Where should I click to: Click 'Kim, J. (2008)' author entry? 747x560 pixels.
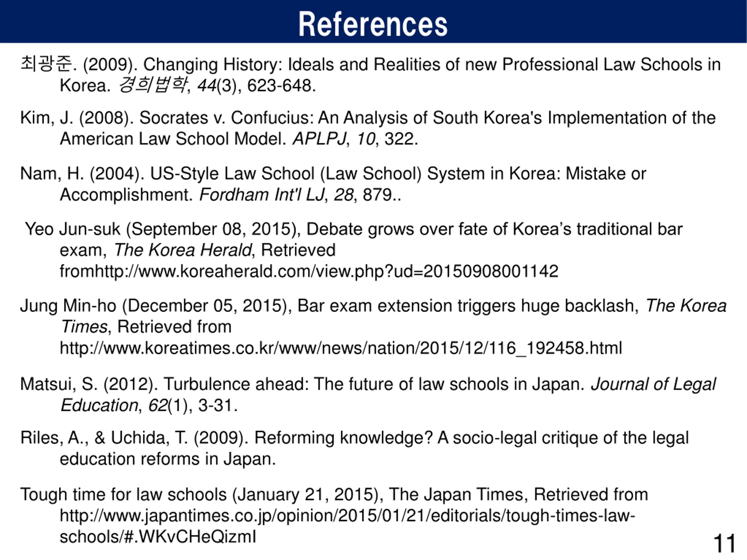(x=77, y=118)
